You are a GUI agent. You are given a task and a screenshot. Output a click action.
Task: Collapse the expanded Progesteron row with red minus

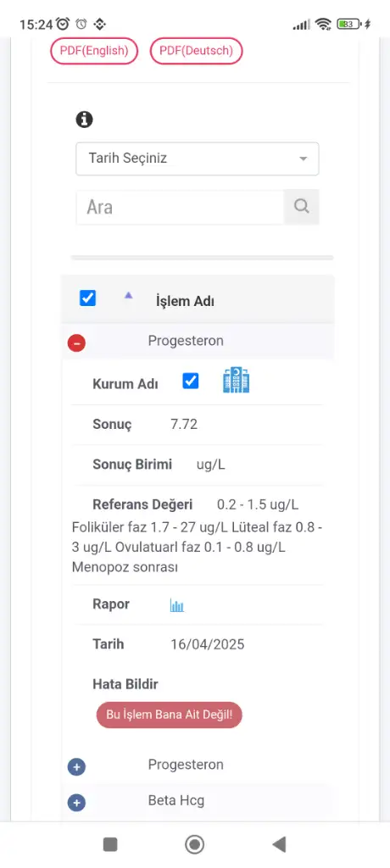[x=76, y=343]
